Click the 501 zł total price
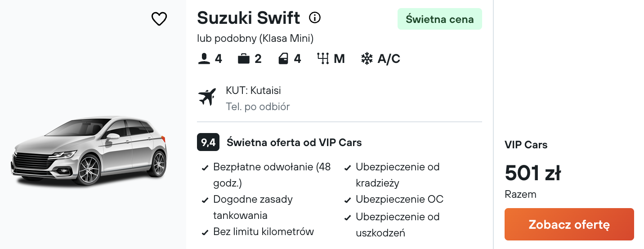This screenshot has height=249, width=644. coord(533,173)
